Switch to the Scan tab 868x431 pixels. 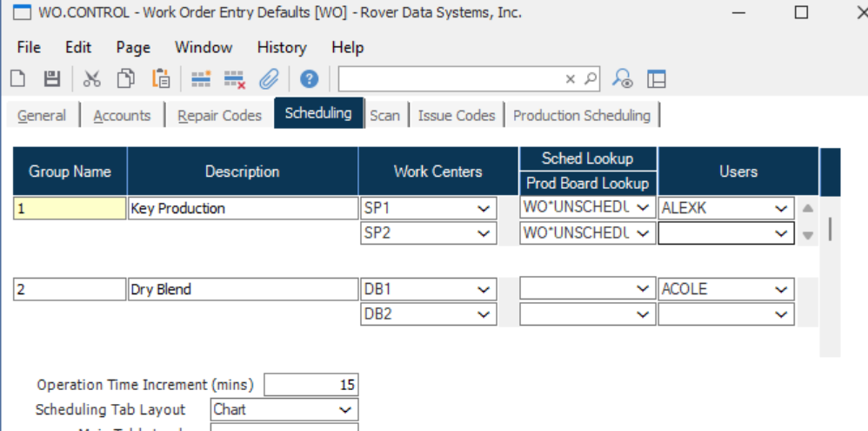(384, 115)
